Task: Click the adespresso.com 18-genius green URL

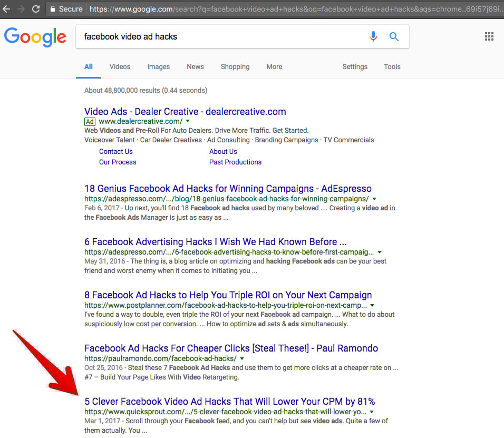Action: [227, 199]
